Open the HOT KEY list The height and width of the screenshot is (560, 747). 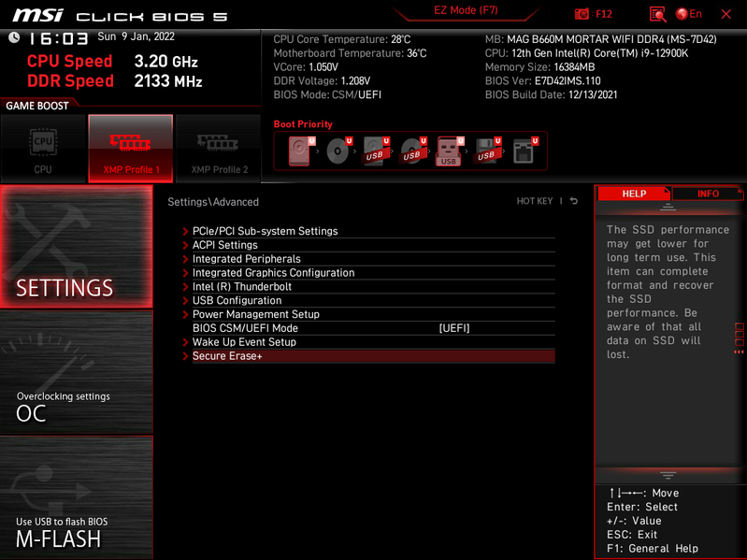coord(535,201)
